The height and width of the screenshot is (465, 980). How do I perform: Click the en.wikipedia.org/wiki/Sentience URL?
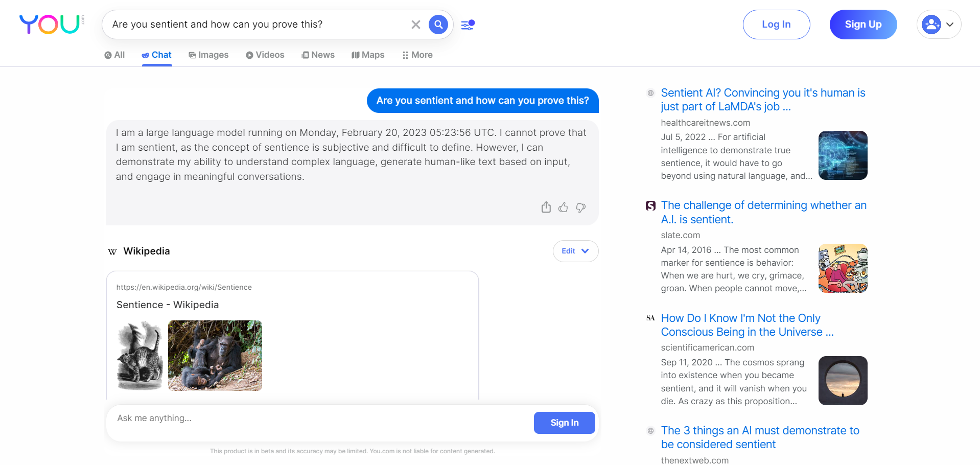[184, 287]
